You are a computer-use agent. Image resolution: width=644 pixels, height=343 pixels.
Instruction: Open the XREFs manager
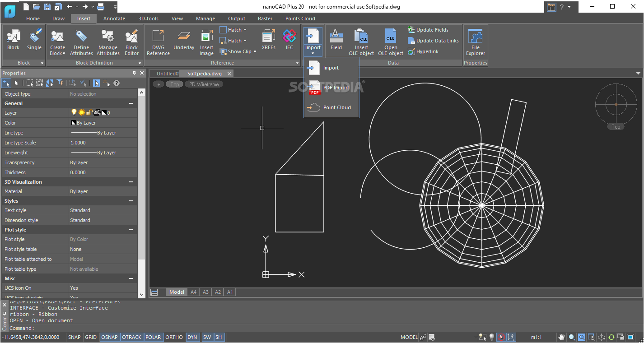268,40
